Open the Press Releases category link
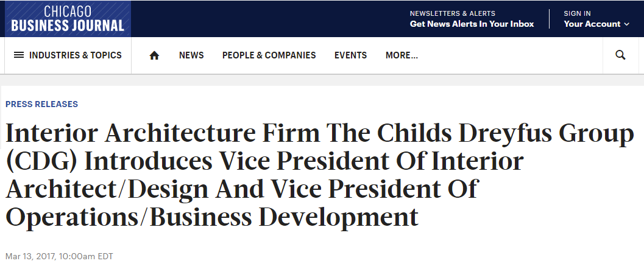 [x=41, y=104]
